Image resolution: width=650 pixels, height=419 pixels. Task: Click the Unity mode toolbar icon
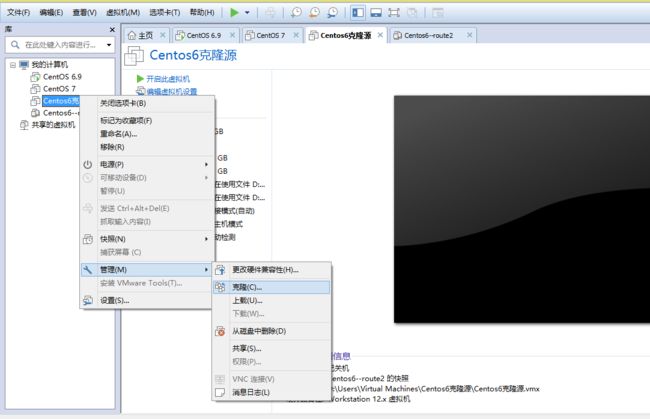click(412, 12)
